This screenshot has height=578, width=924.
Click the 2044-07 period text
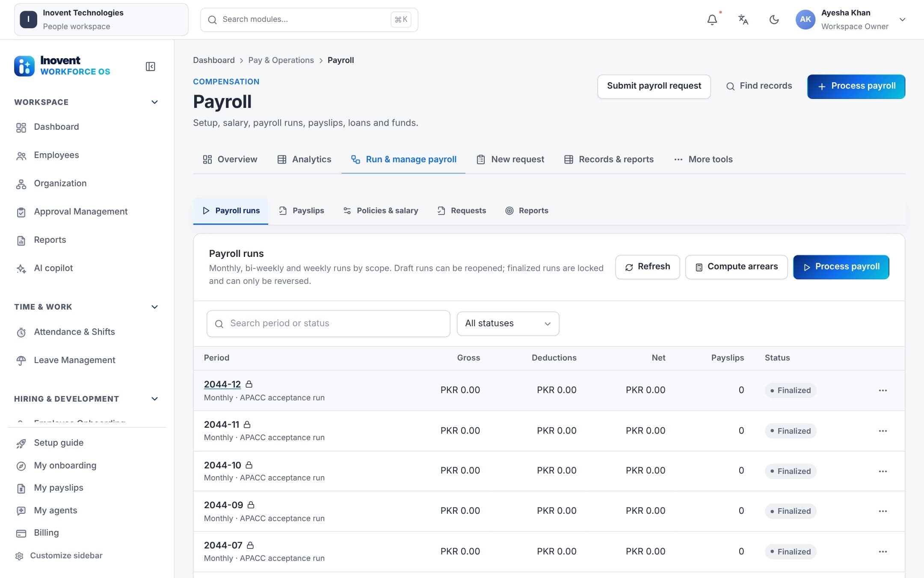point(223,546)
